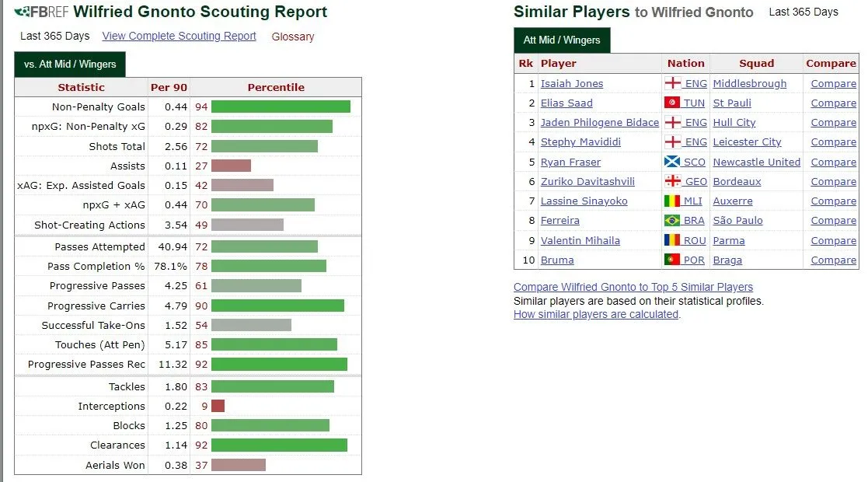Open the Newcastle United squad link

pos(756,162)
